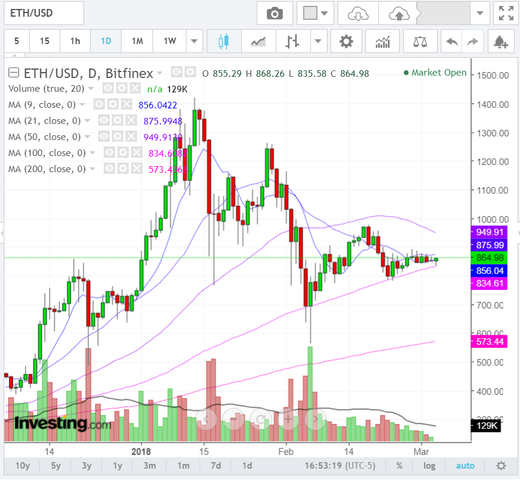Set chart range to 10y

pos(22,466)
